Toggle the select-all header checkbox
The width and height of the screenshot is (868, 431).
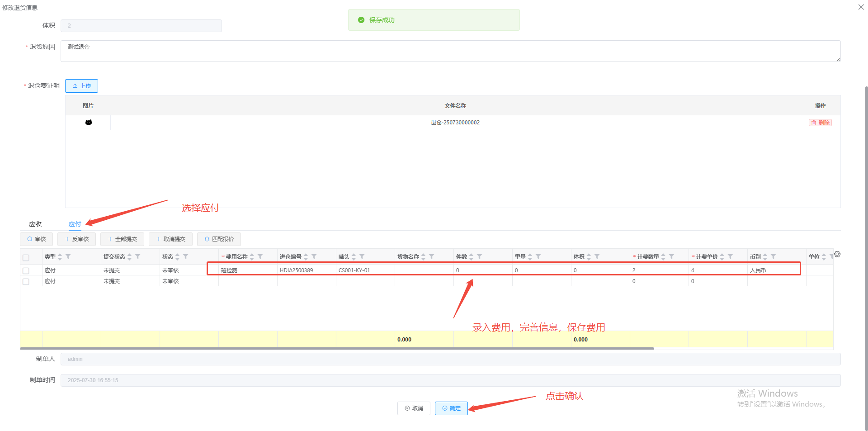(26, 257)
